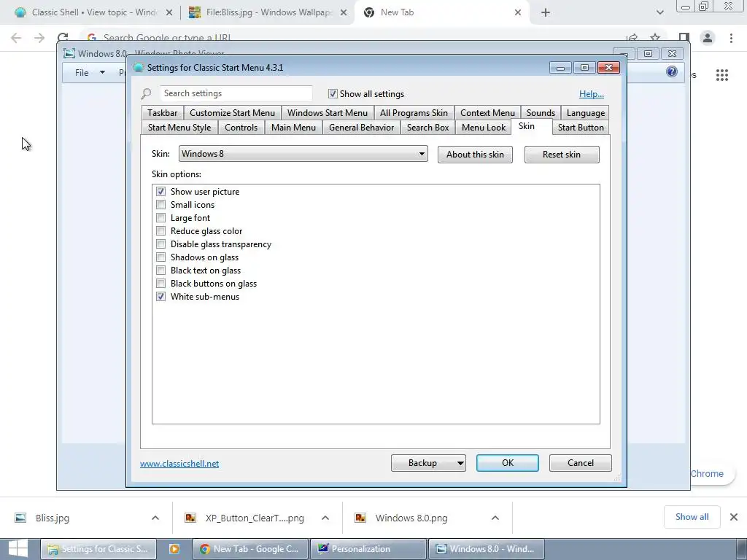Image resolution: width=747 pixels, height=560 pixels.
Task: Reload the page in Chrome
Action: pyautogui.click(x=63, y=38)
